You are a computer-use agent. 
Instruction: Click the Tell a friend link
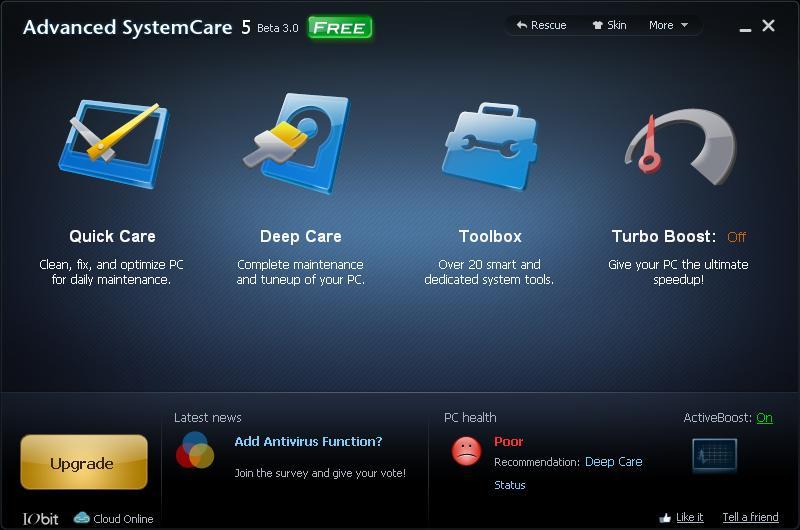tap(751, 517)
